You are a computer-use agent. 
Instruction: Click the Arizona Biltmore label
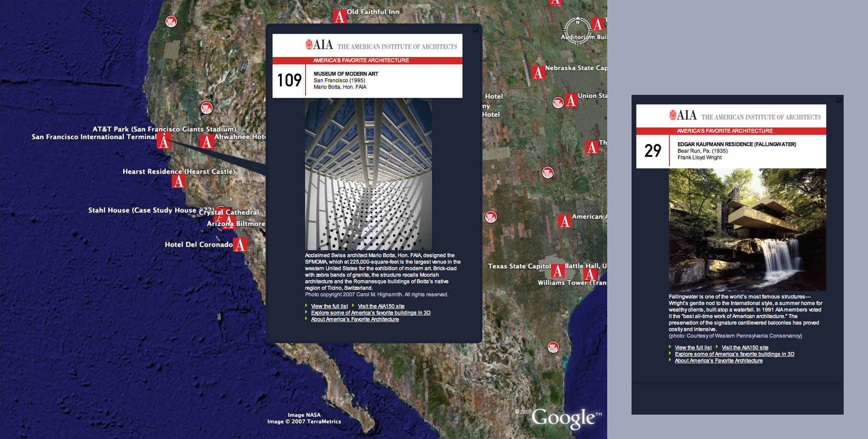(236, 224)
